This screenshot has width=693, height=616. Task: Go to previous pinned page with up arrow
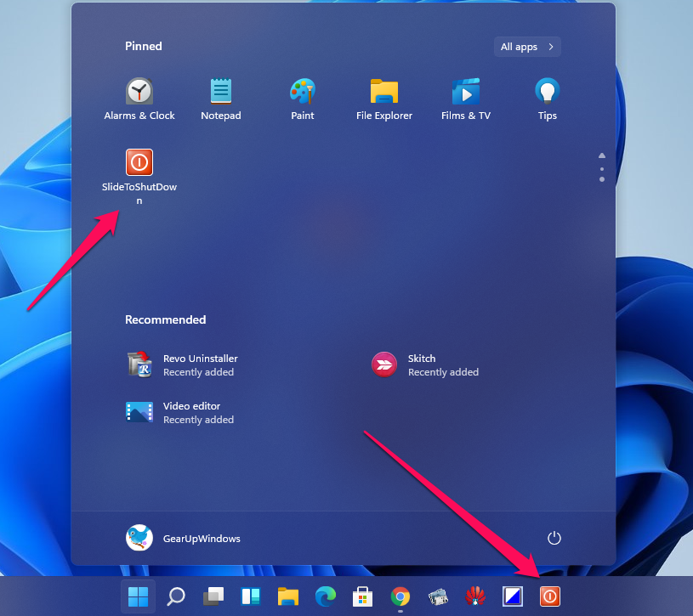pos(601,155)
